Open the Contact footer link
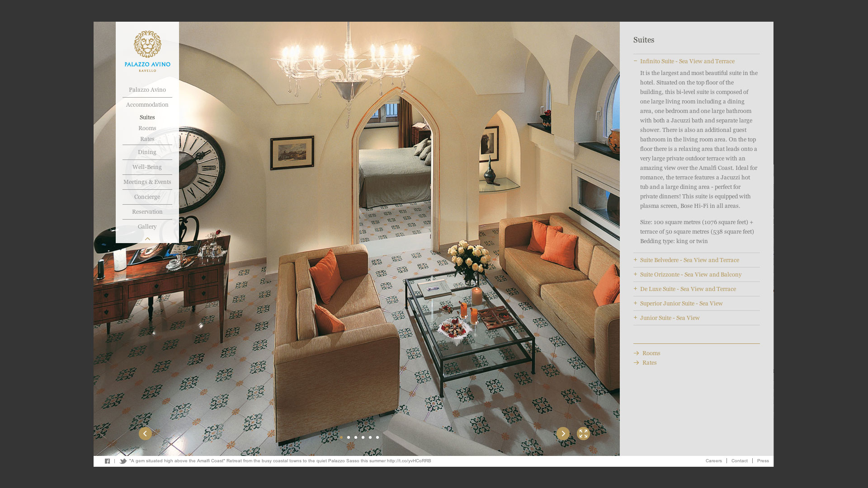 coord(740,461)
